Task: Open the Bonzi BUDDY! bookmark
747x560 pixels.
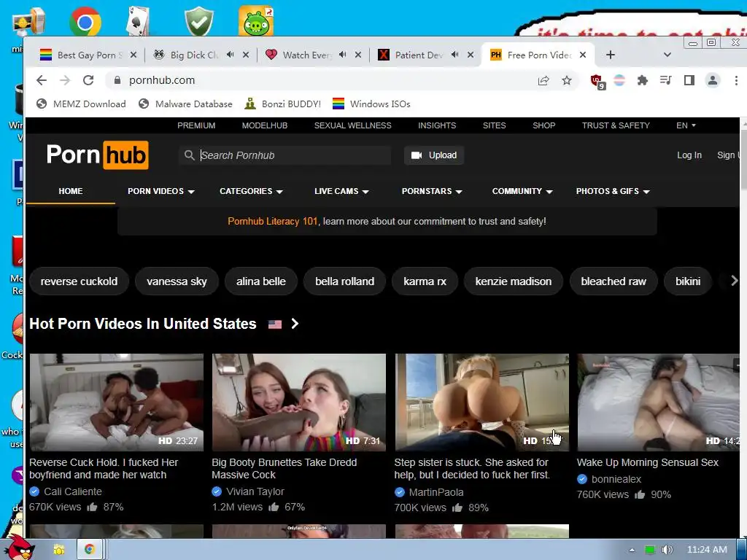Action: (282, 104)
